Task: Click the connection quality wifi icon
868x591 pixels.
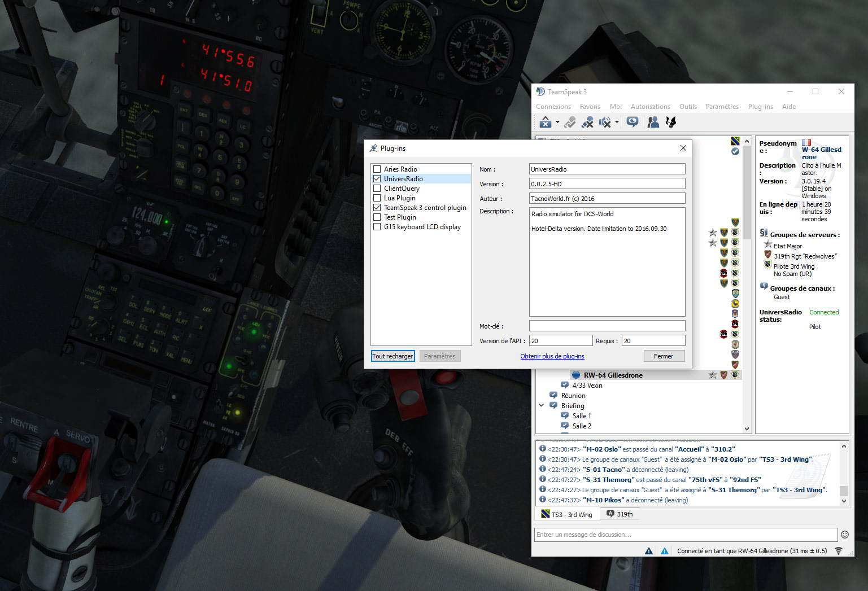Action: pos(839,551)
